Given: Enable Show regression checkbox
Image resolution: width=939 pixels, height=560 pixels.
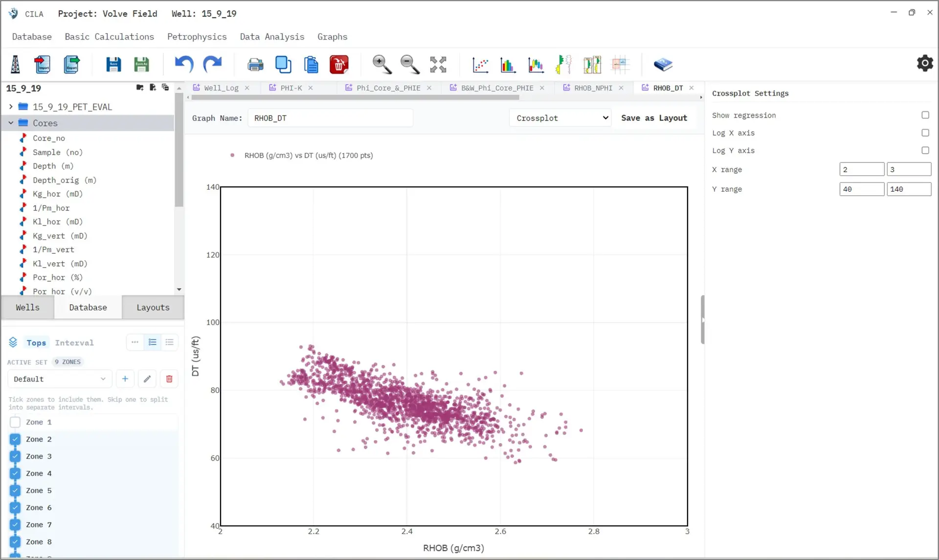Looking at the screenshot, I should tap(925, 115).
